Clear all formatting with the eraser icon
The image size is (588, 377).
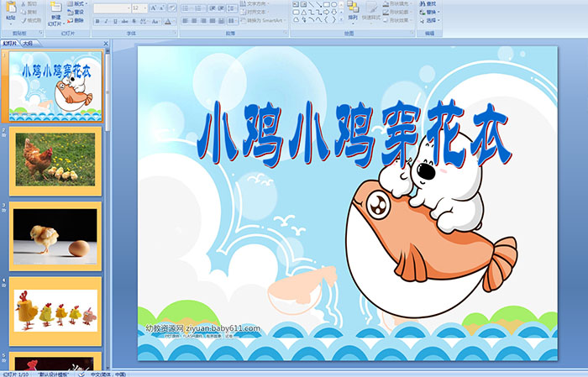coord(171,8)
